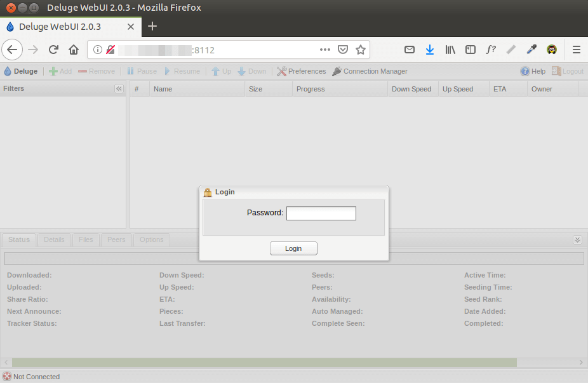Go to Firefox home page

pos(74,50)
